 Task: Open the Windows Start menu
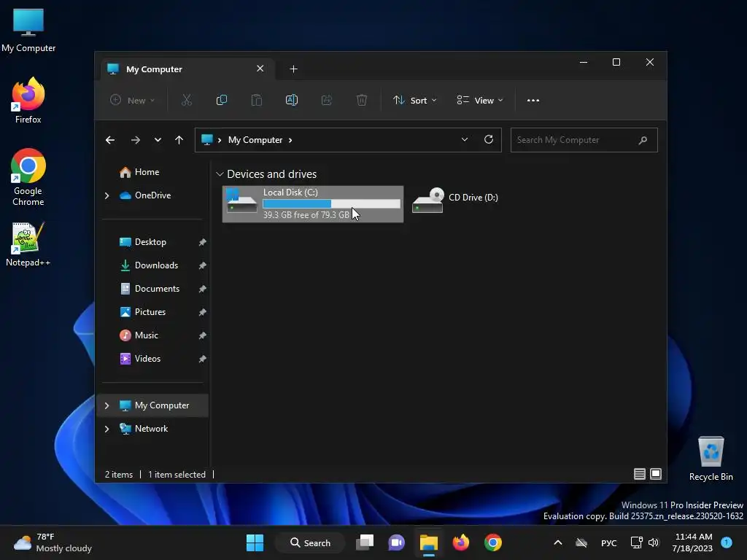pos(255,542)
